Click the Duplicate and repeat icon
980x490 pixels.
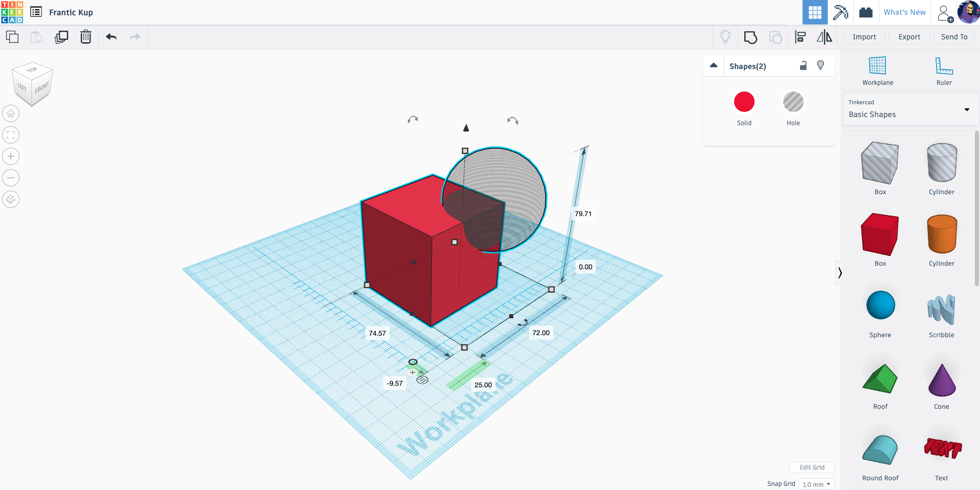click(x=61, y=37)
